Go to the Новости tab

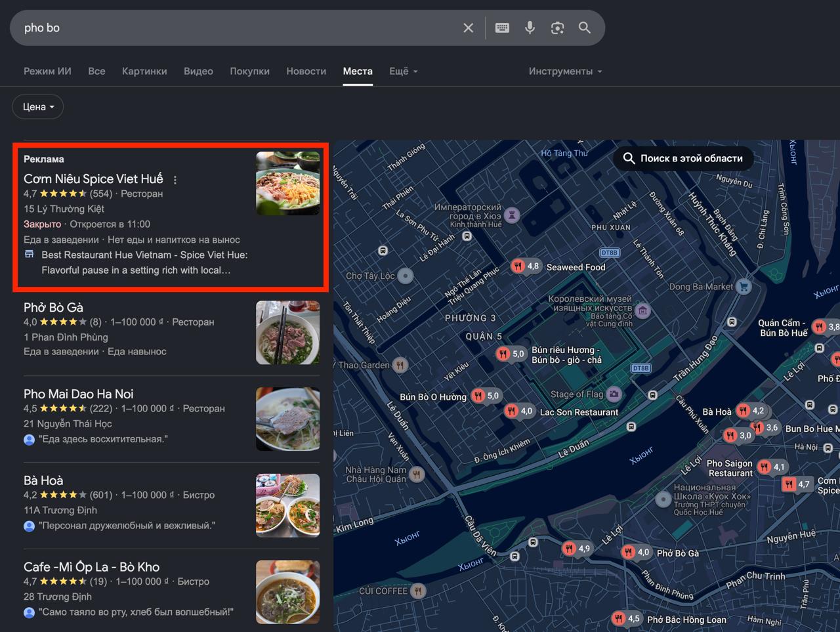click(x=306, y=71)
